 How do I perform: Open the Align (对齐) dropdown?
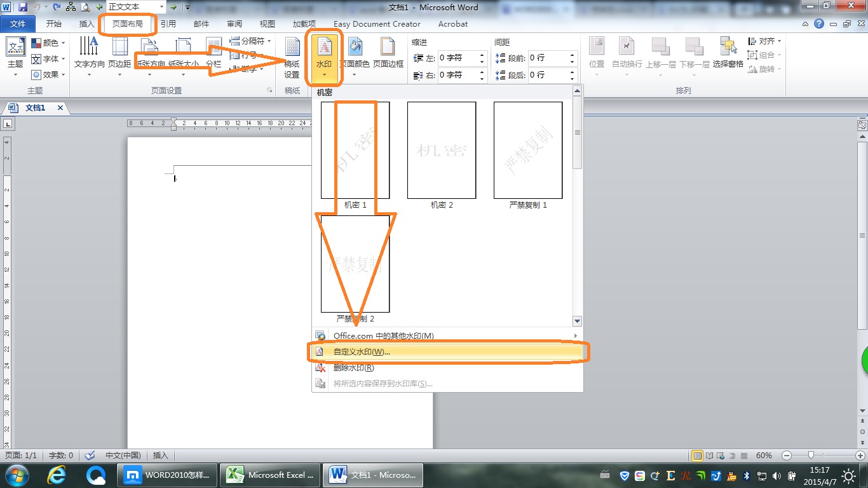pyautogui.click(x=764, y=41)
